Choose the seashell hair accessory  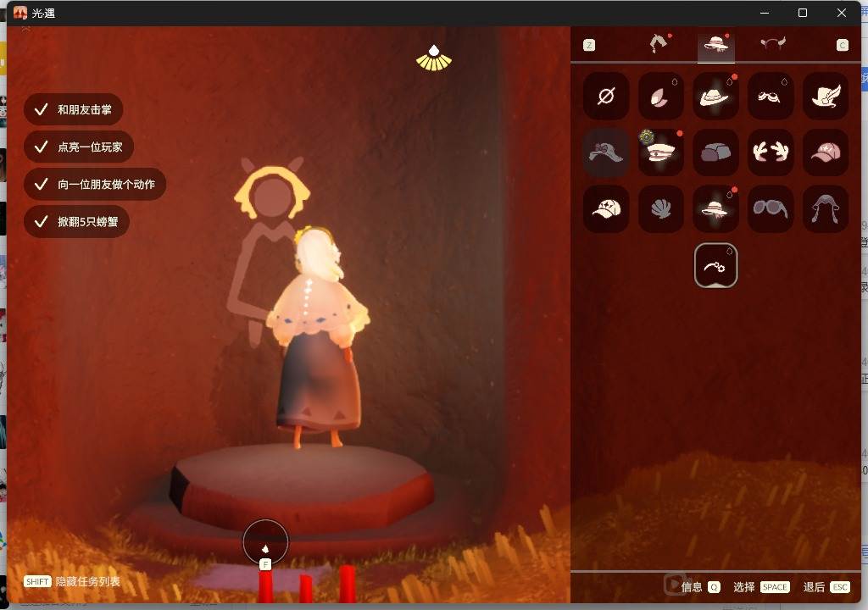(x=661, y=208)
